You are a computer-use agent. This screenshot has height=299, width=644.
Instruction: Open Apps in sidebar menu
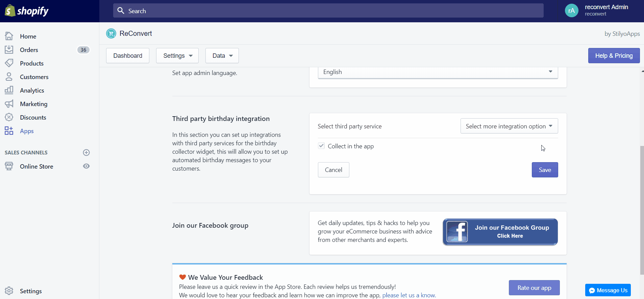(27, 131)
